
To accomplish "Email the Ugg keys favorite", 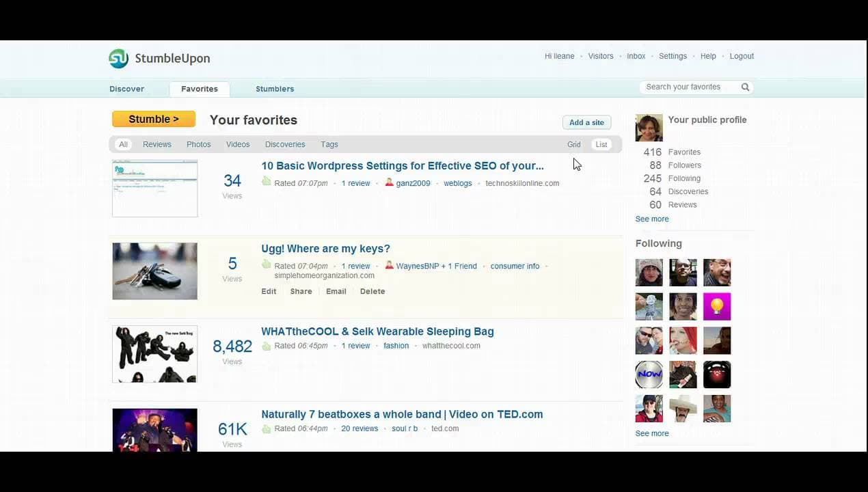I will (336, 291).
